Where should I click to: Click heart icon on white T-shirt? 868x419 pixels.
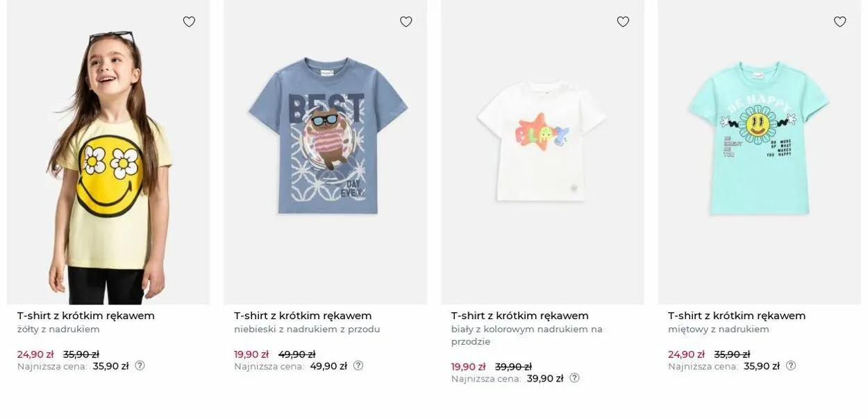click(x=623, y=22)
